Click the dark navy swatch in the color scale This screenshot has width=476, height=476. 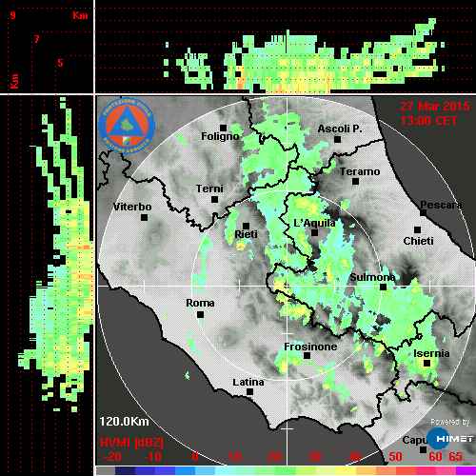point(125,470)
